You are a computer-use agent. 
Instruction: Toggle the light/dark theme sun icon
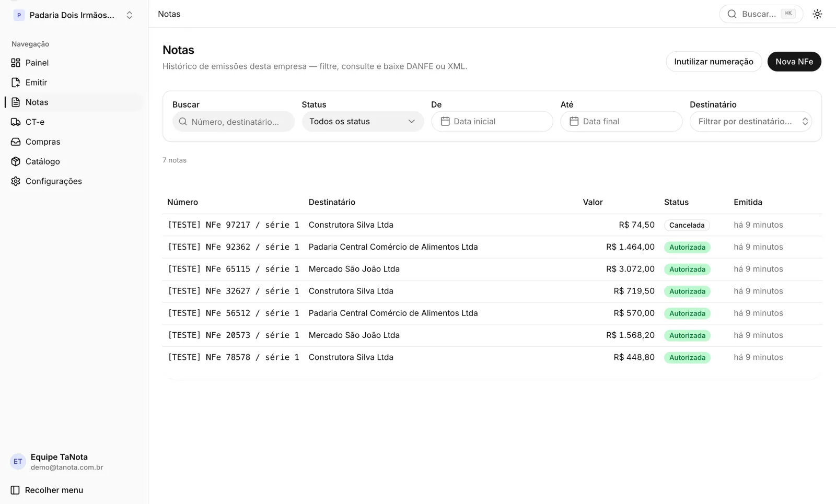[817, 14]
